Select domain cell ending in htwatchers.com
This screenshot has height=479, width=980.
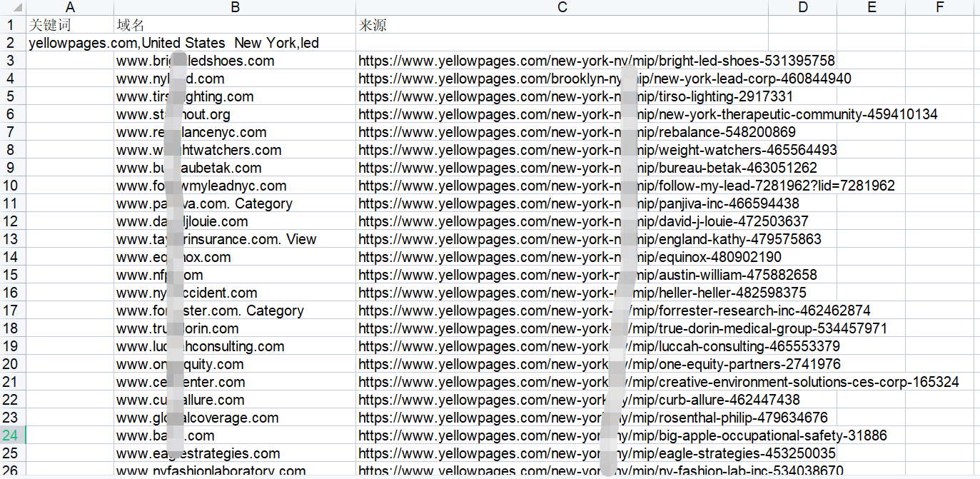pos(235,150)
